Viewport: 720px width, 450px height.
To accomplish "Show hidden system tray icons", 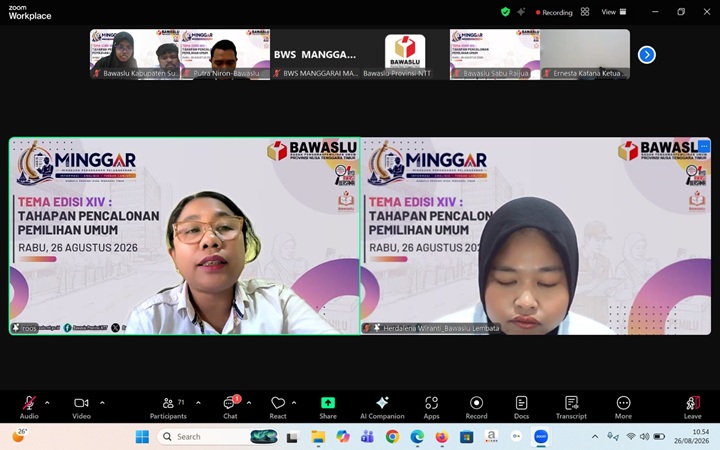I will pos(595,437).
